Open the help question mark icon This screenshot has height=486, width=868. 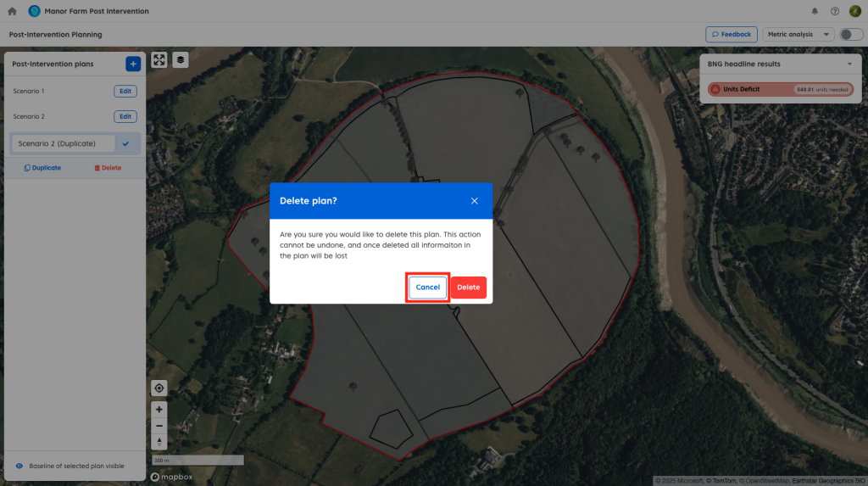pyautogui.click(x=835, y=11)
